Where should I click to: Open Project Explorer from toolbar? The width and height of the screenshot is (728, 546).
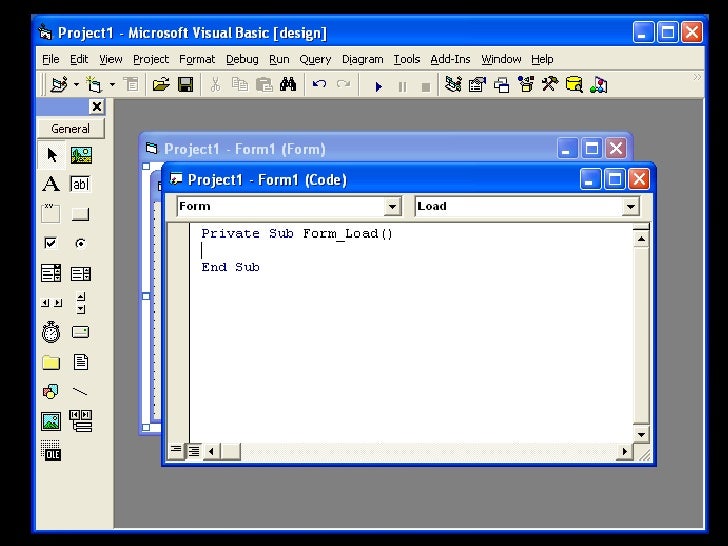pyautogui.click(x=453, y=85)
